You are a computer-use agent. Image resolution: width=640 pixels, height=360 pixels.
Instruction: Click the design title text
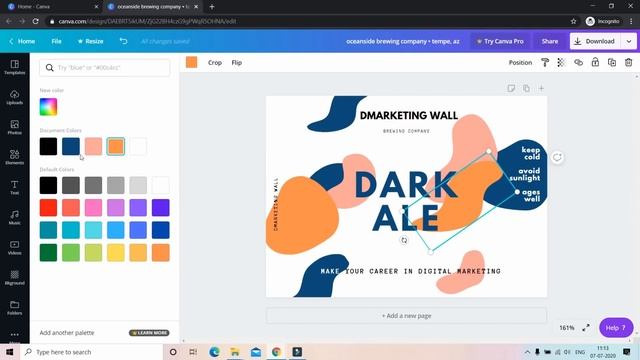point(403,41)
